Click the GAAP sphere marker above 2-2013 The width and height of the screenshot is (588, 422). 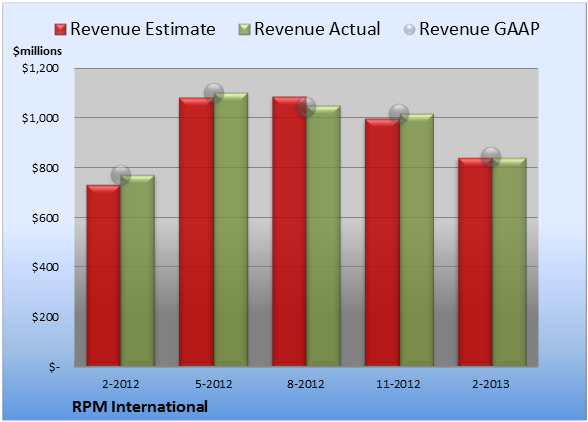(491, 157)
